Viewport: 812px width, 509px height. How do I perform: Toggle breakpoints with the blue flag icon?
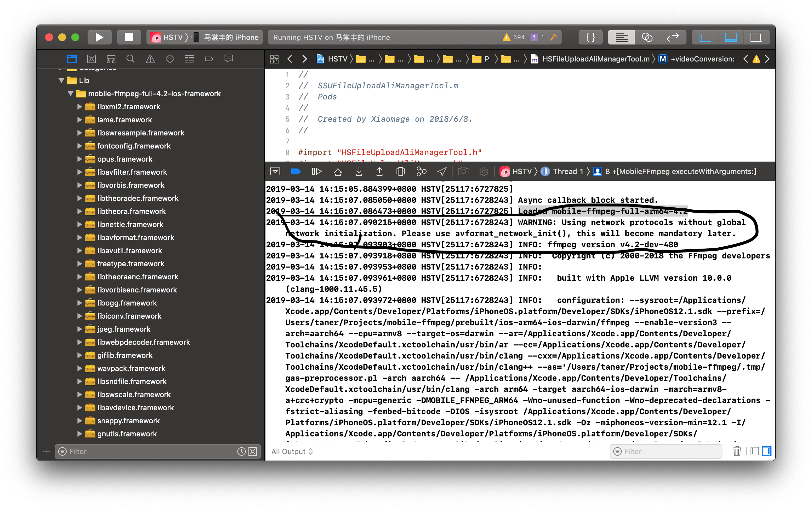(x=296, y=171)
